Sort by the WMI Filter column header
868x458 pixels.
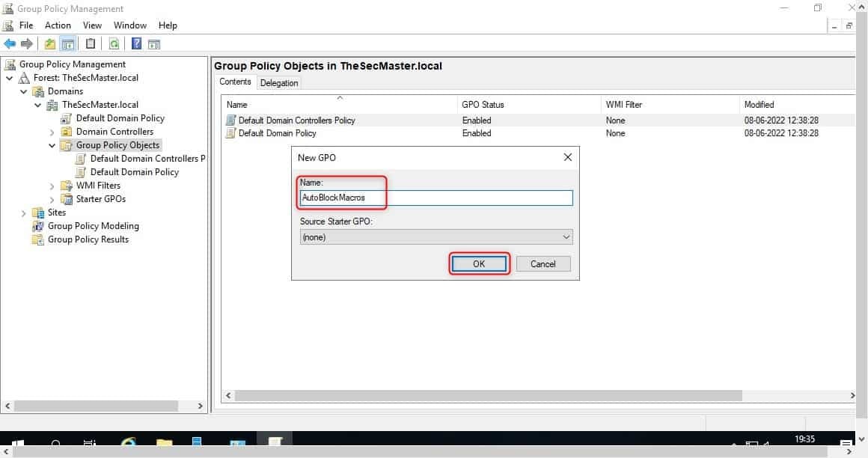coord(670,105)
